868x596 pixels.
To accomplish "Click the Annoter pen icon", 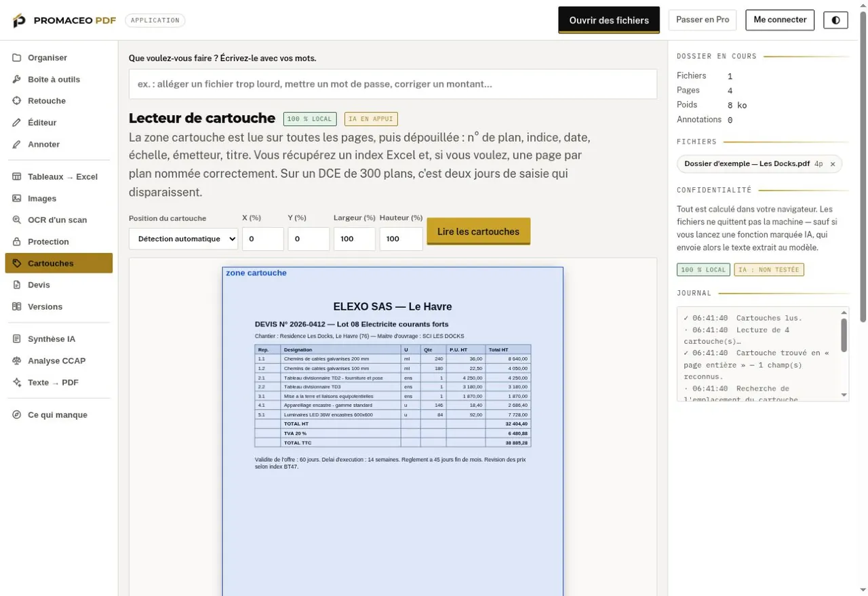I will click(17, 144).
